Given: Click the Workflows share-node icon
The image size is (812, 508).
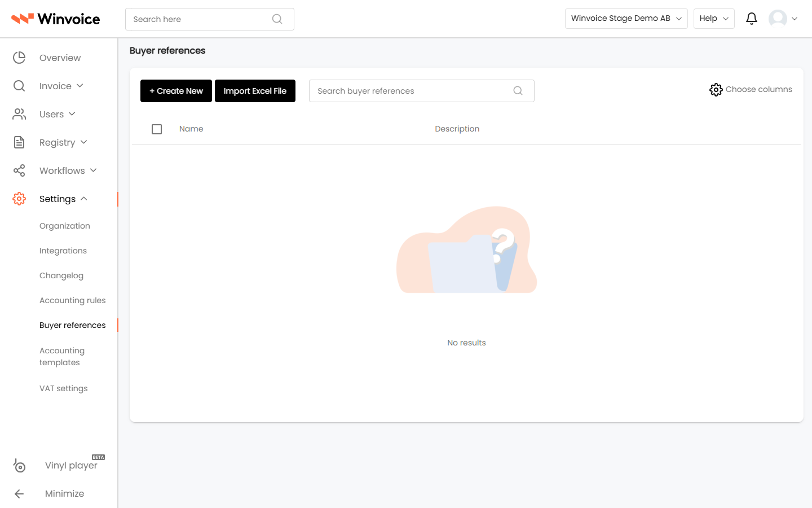Looking at the screenshot, I should tap(19, 170).
